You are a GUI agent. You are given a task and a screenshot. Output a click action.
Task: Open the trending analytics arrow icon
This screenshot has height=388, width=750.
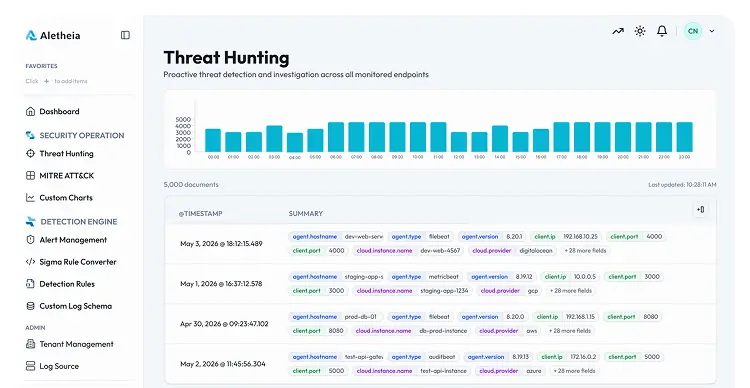pyautogui.click(x=618, y=31)
